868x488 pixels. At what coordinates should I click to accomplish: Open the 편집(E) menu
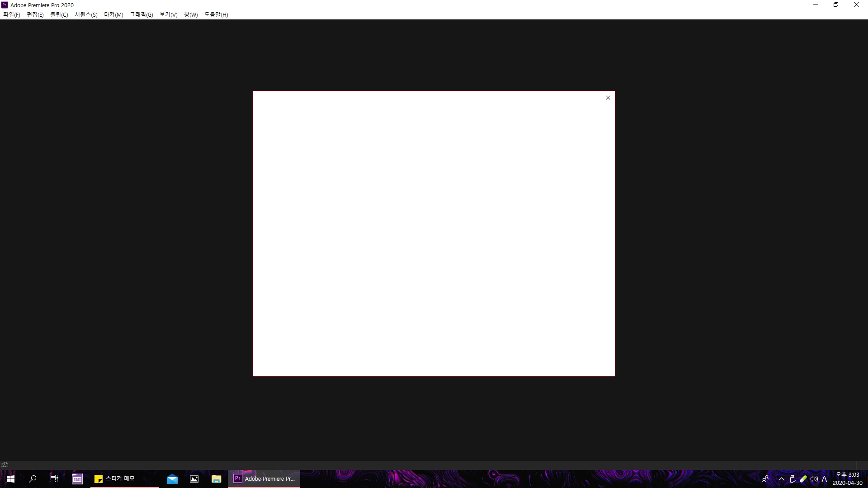35,14
